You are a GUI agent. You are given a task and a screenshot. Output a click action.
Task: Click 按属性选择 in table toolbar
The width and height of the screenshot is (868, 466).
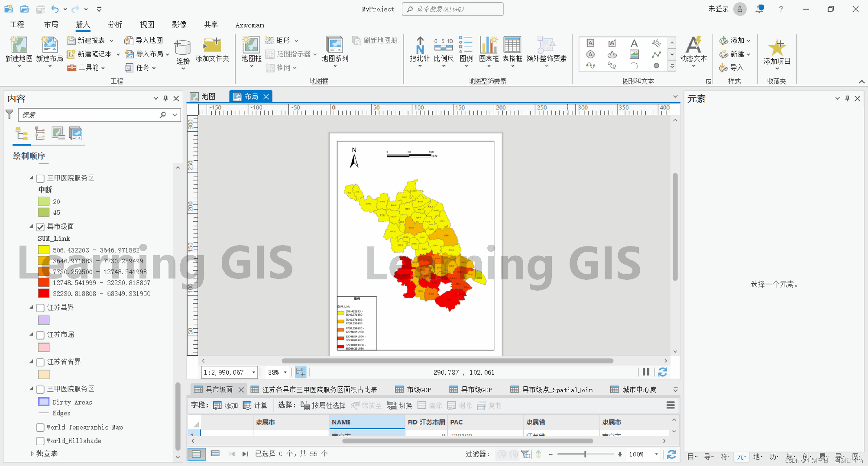323,405
